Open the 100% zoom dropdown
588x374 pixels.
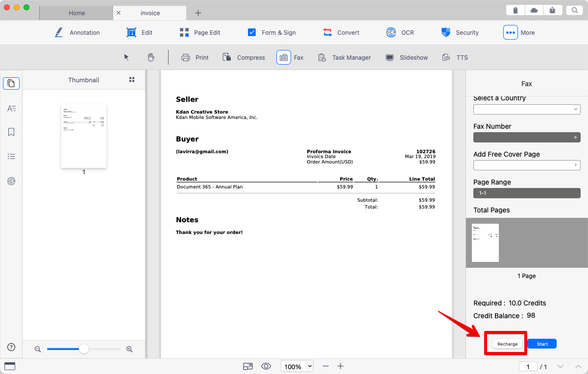[x=297, y=366]
